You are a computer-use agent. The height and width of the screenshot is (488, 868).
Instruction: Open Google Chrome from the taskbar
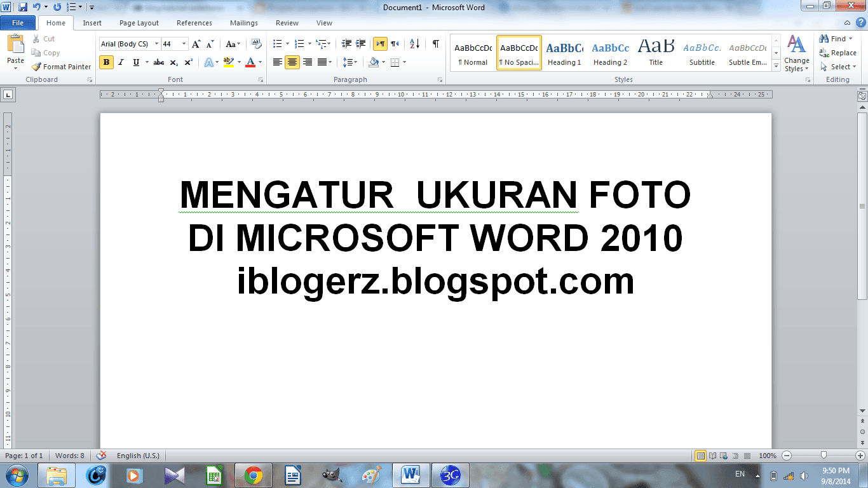coord(254,475)
